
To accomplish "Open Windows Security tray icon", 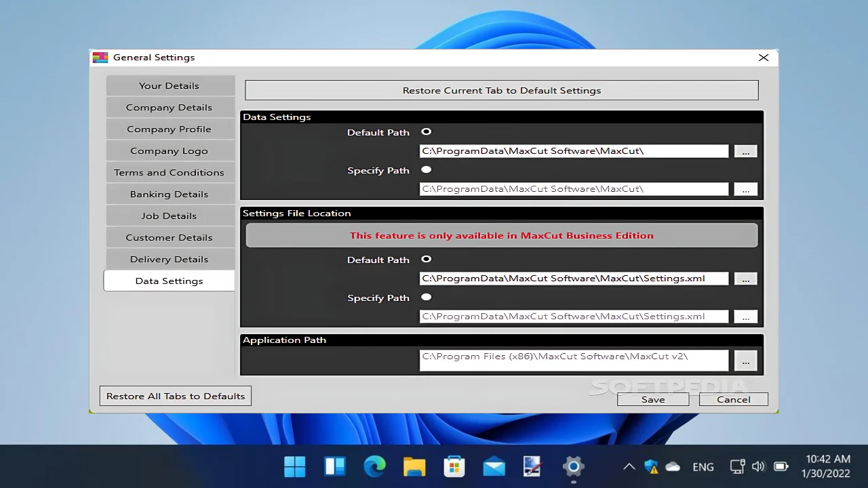I will point(651,466).
